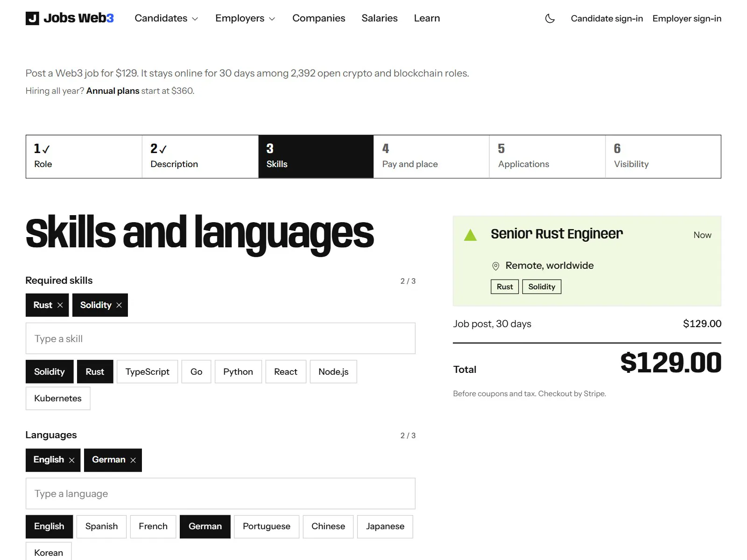
Task: Jump to step 4 Pay and place
Action: pos(431,157)
